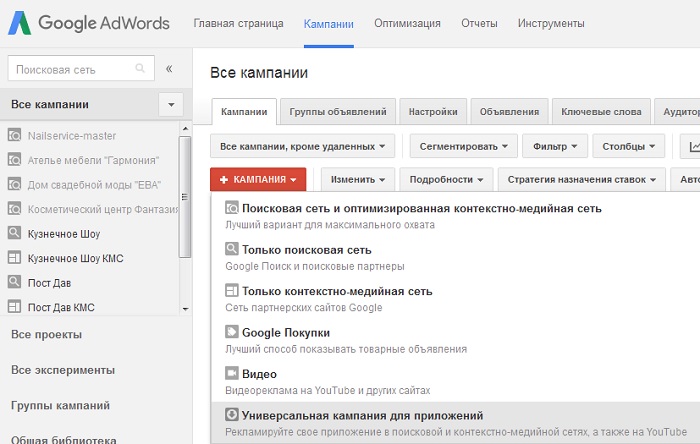Screen dimensions: 700x444
Task: Select Nailservice-master campaign in the list
Action: pos(72,136)
